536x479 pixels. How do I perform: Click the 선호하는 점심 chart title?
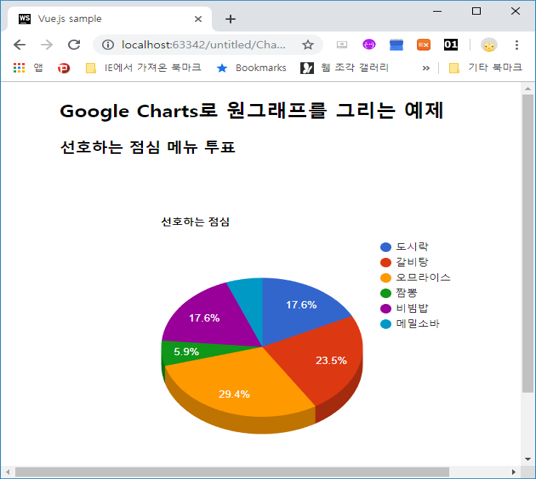[195, 222]
